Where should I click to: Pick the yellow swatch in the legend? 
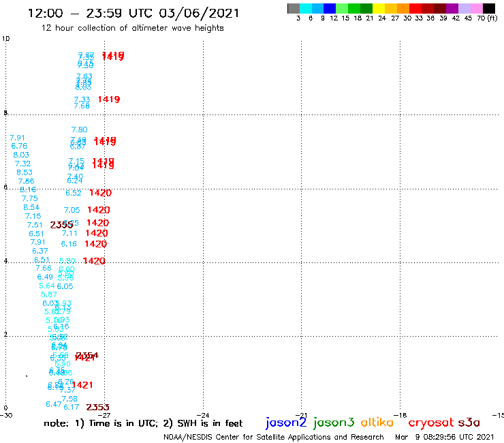(379, 8)
